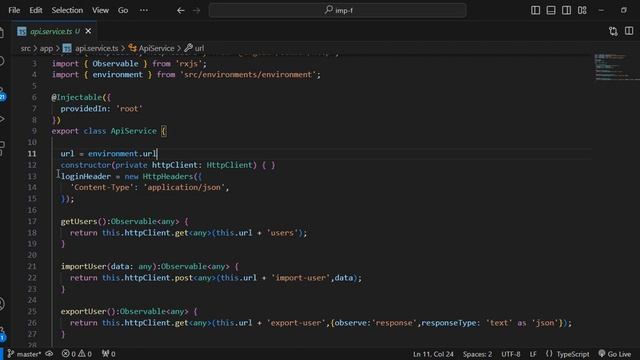This screenshot has width=640, height=360.
Task: Open Problems via errors and warnings counter
Action: coord(76,354)
